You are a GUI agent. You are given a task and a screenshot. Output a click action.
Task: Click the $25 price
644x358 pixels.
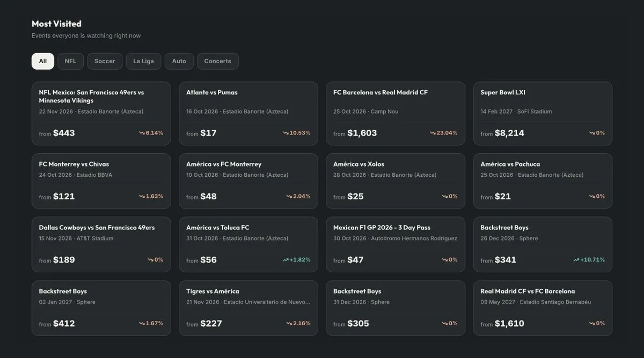point(355,196)
